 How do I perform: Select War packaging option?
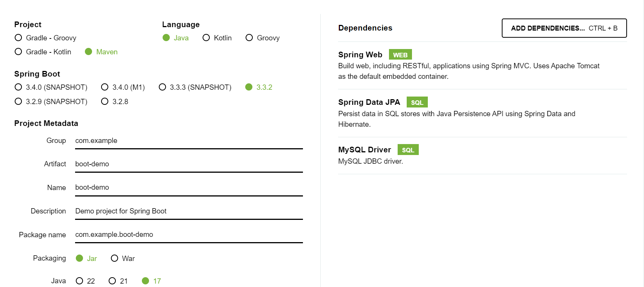tap(123, 258)
